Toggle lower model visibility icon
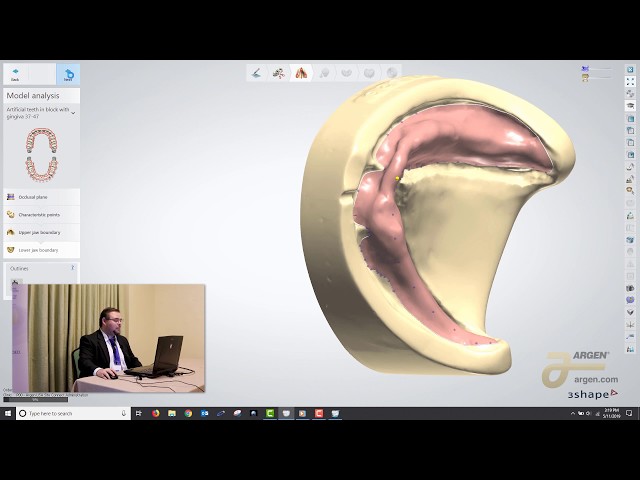The image size is (640, 480). pos(585,78)
